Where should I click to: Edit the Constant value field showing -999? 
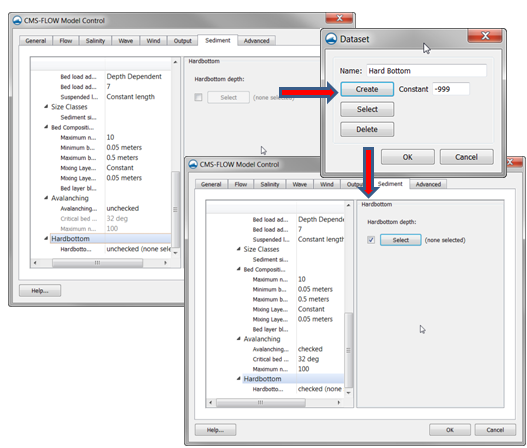coord(451,89)
